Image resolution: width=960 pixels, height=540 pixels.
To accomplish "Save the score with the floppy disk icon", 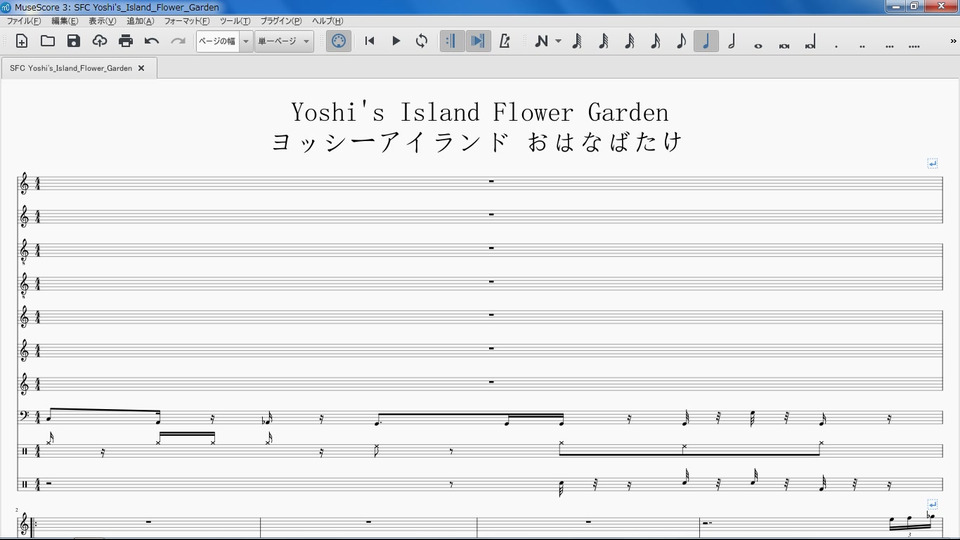I will pyautogui.click(x=73, y=41).
